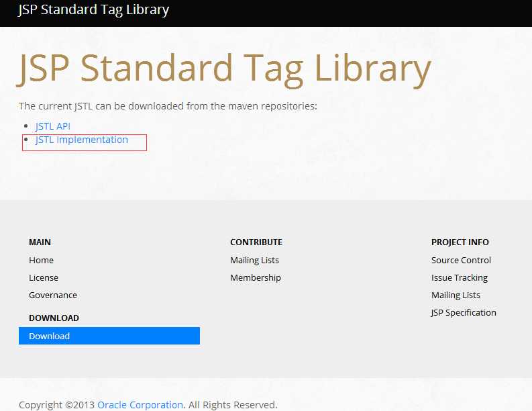
Task: Select the highlighted Download menu item
Action: pos(109,336)
